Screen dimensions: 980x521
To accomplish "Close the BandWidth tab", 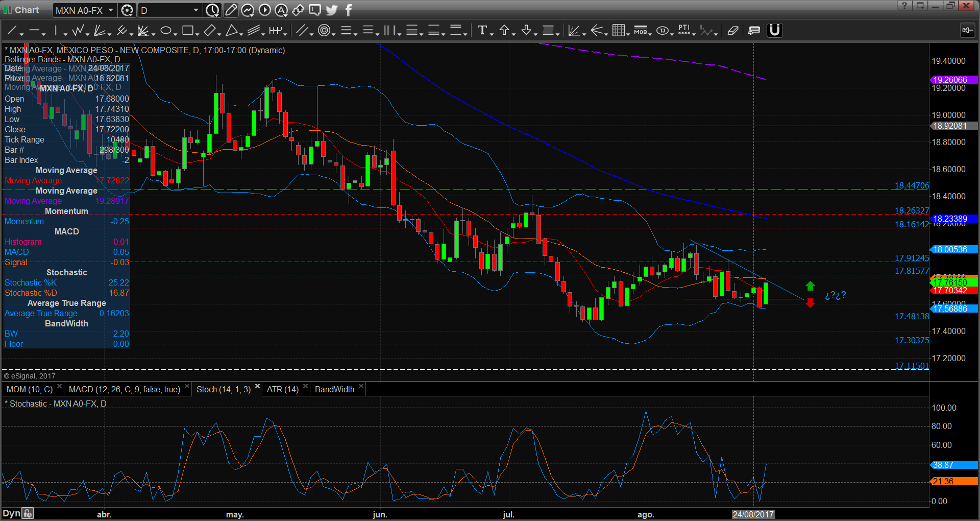I will 361,386.
